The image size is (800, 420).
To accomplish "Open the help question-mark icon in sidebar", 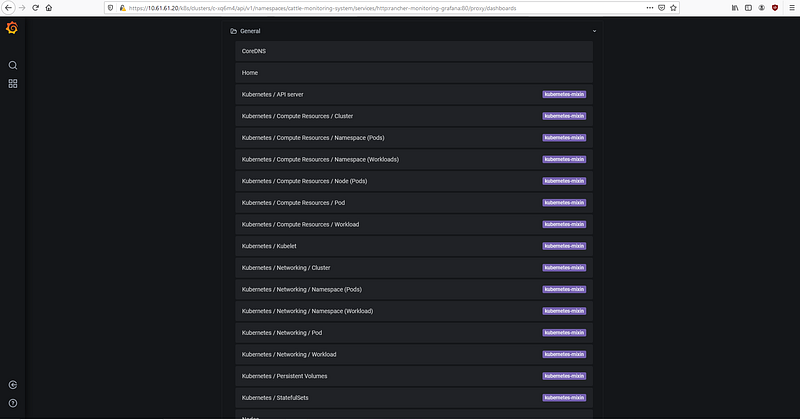I will click(x=13, y=403).
